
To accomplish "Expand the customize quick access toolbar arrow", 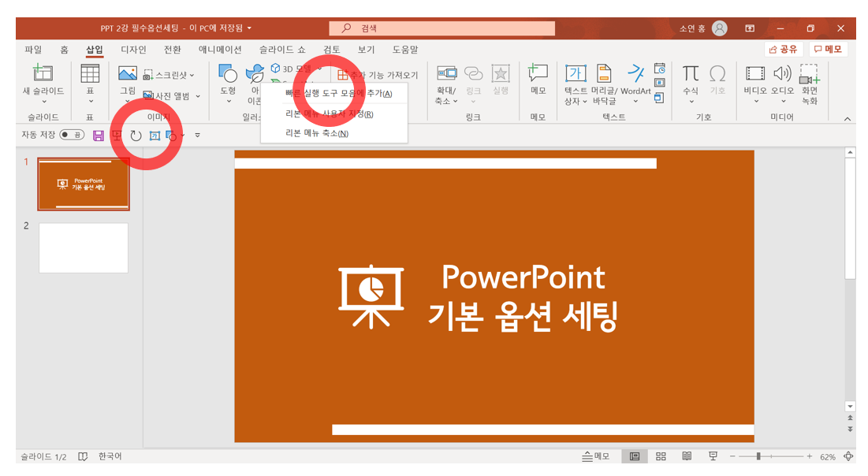I will (x=198, y=135).
